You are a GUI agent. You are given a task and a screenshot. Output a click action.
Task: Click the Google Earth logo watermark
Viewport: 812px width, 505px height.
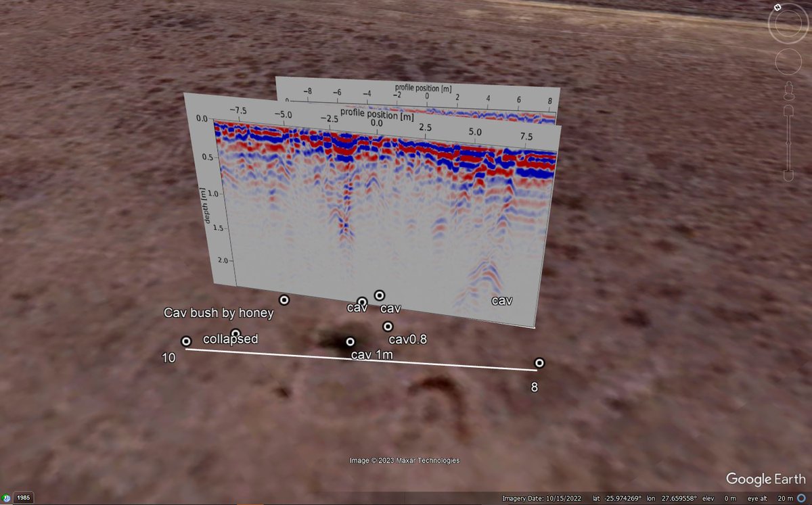765,479
